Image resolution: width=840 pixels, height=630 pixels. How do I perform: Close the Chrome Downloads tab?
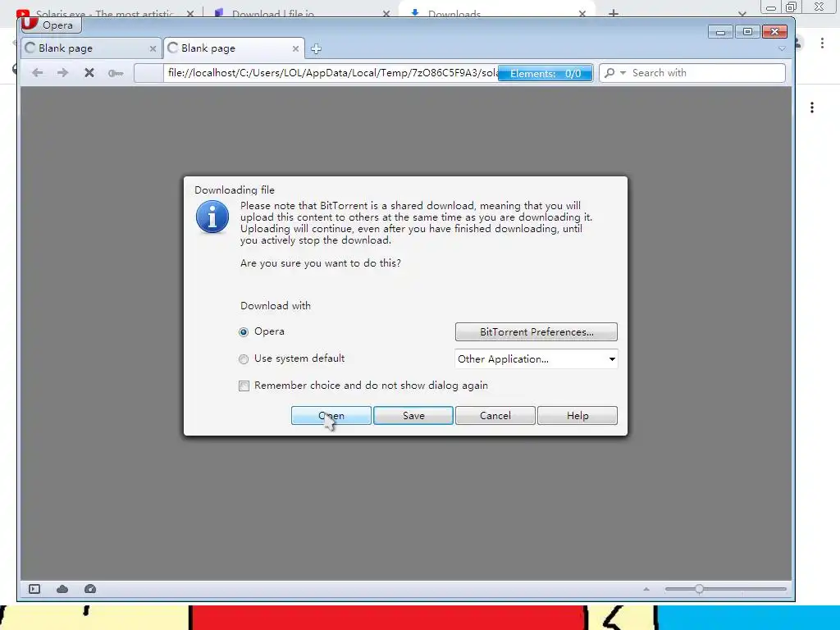click(x=582, y=13)
